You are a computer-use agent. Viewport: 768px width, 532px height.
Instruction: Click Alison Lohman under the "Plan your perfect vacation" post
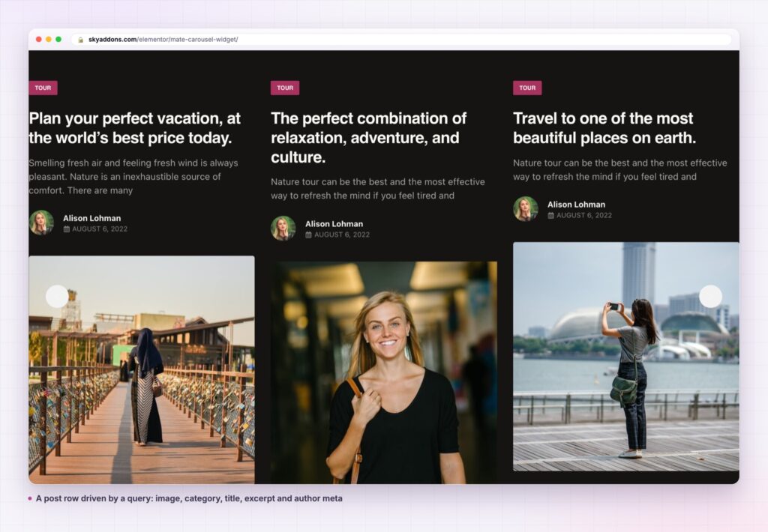tap(92, 218)
